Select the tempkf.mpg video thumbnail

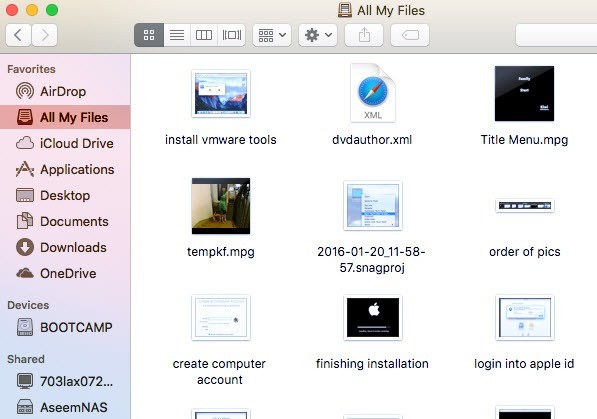pyautogui.click(x=221, y=206)
